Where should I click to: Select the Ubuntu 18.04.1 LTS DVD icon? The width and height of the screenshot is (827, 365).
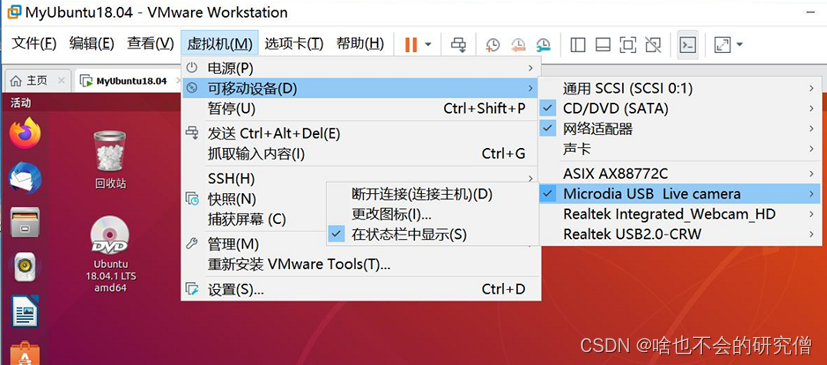[x=110, y=254]
